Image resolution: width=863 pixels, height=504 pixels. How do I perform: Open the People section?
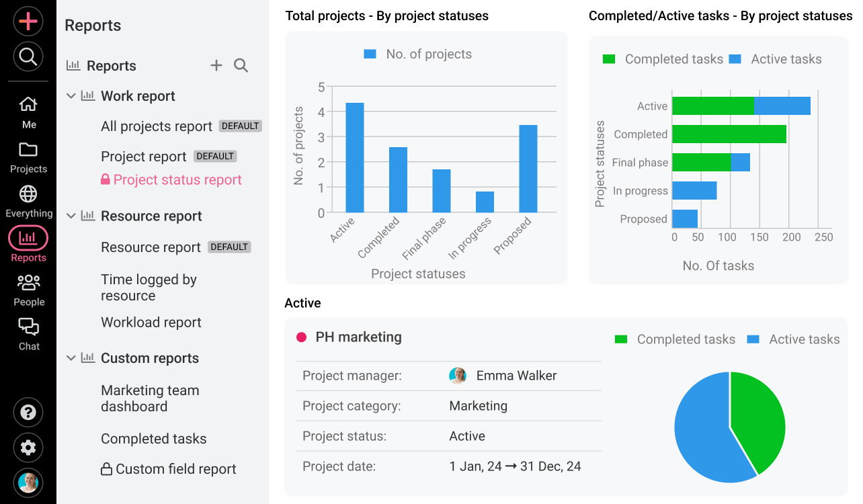coord(28,287)
